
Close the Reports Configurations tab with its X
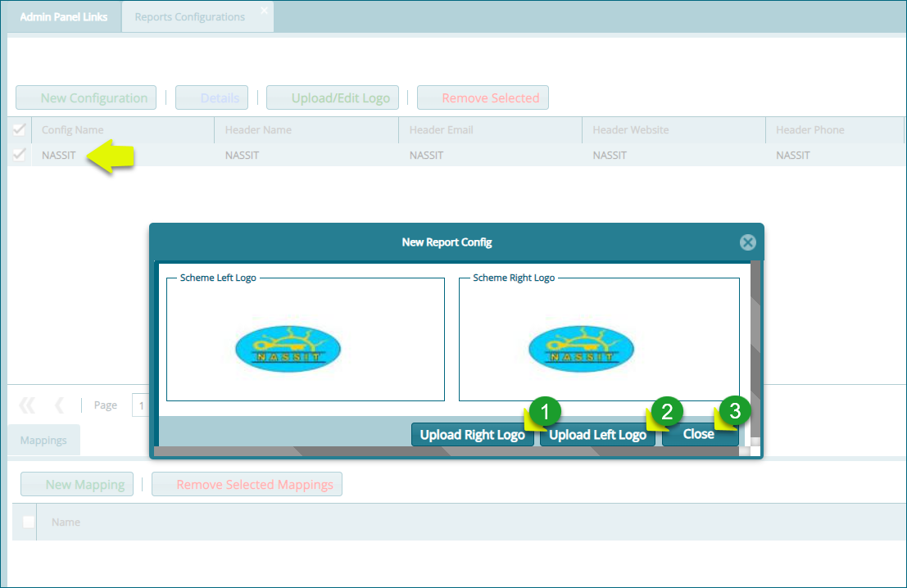point(265,10)
